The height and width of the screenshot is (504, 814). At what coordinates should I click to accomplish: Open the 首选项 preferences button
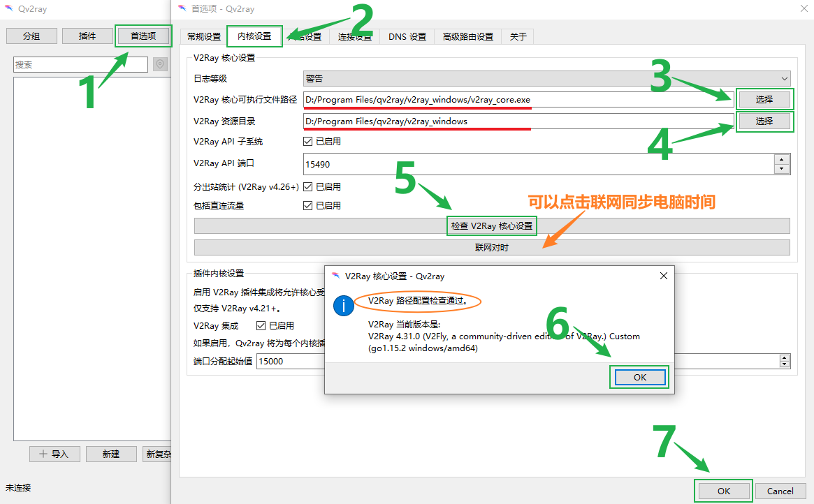pyautogui.click(x=143, y=36)
